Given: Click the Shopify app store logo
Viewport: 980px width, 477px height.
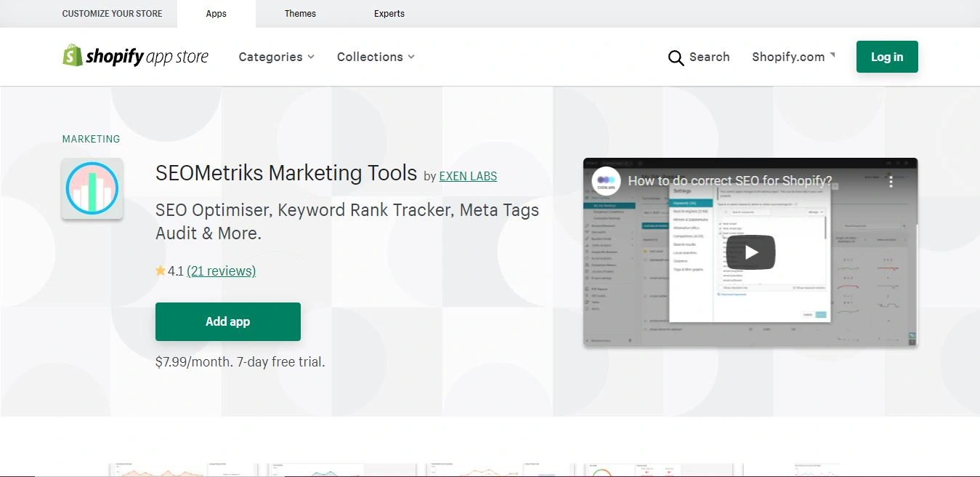Looking at the screenshot, I should coord(135,56).
